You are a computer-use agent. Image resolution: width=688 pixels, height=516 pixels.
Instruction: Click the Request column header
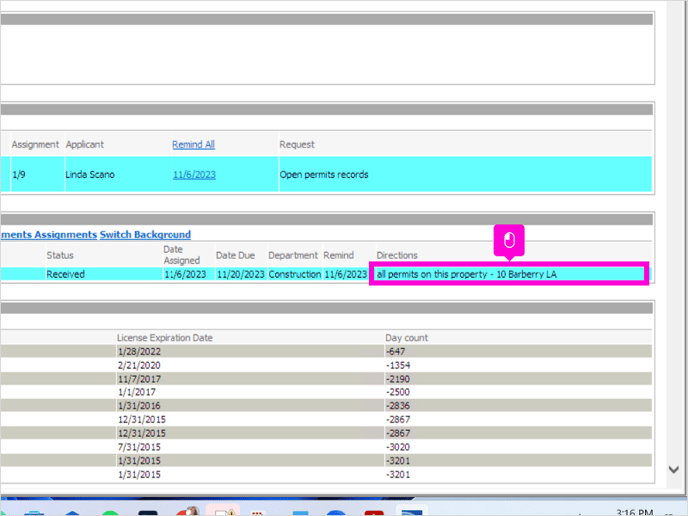(x=297, y=144)
